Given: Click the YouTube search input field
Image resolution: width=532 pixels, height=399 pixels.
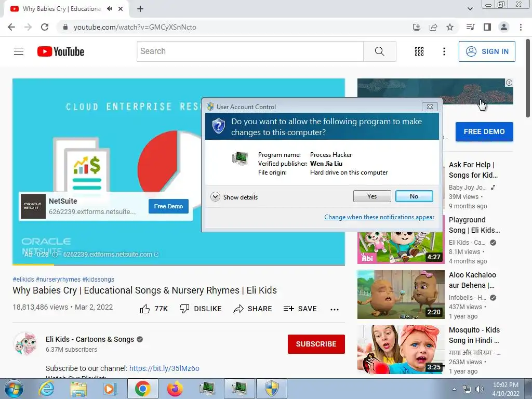Looking at the screenshot, I should click(250, 51).
